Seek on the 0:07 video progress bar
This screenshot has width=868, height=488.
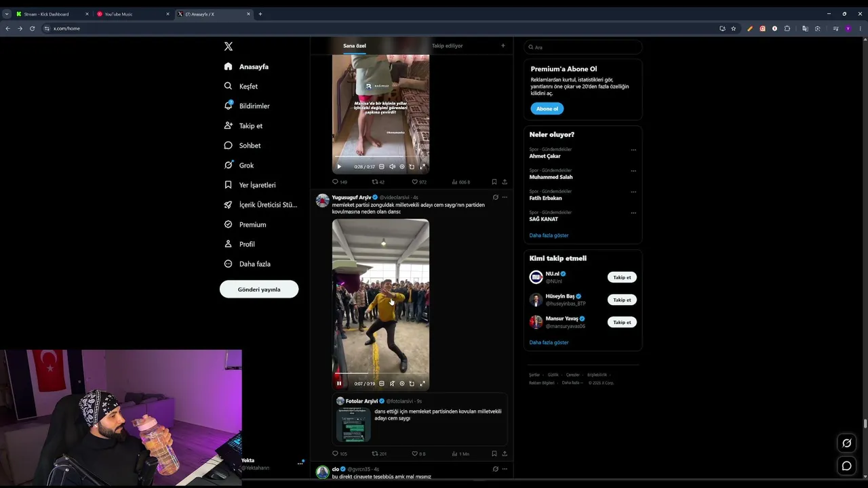pyautogui.click(x=380, y=373)
